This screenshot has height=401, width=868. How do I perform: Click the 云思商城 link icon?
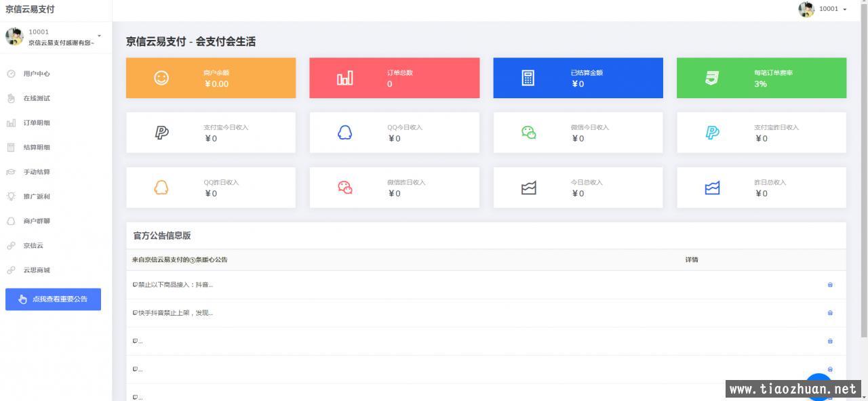pos(11,270)
